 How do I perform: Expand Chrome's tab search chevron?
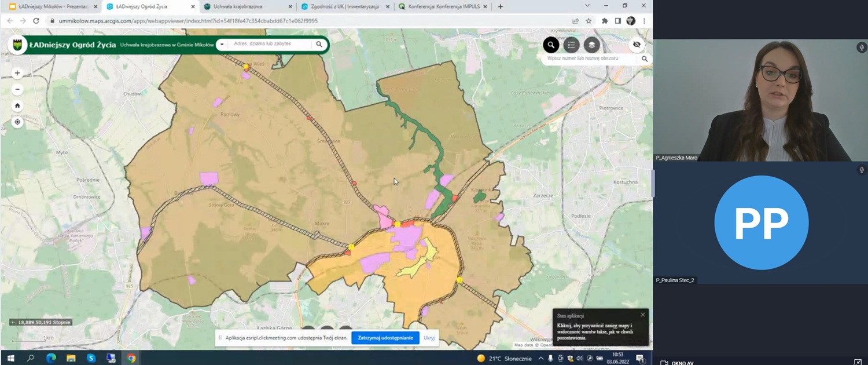coord(587,6)
